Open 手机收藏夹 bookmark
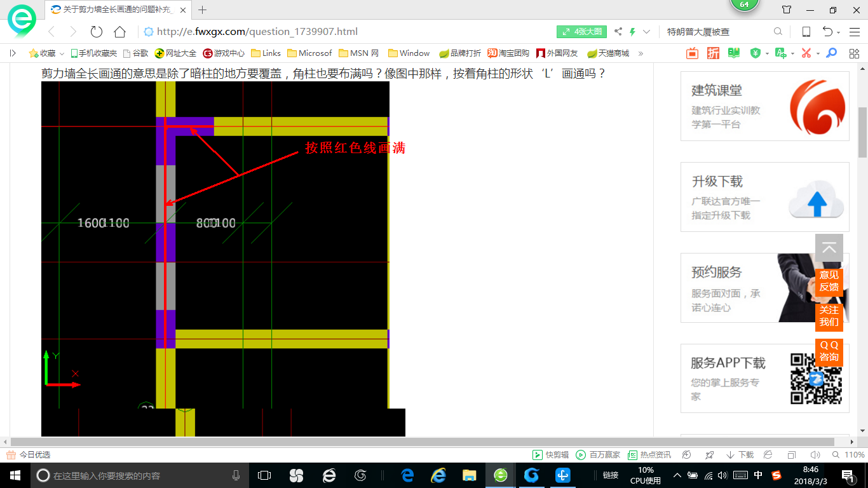 pos(93,53)
